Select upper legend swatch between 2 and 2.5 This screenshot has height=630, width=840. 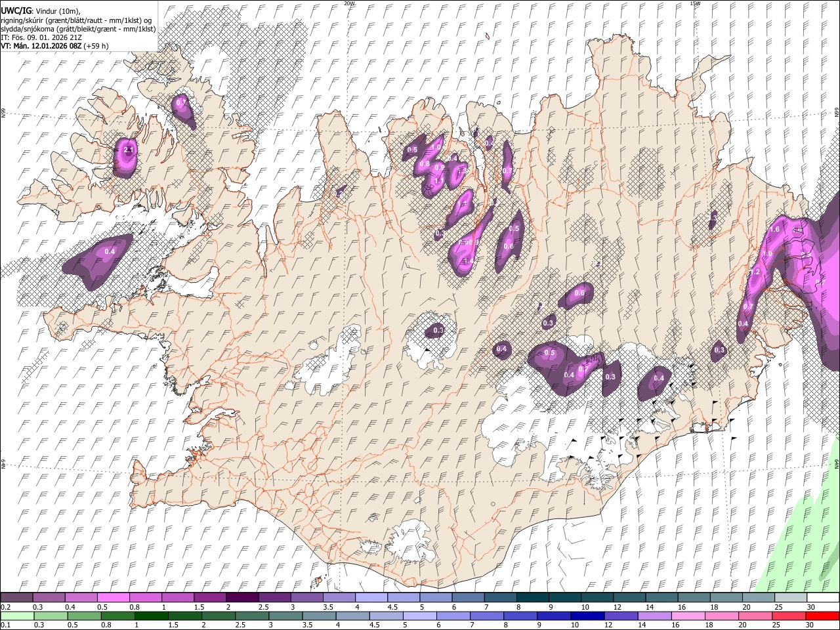coord(242,598)
